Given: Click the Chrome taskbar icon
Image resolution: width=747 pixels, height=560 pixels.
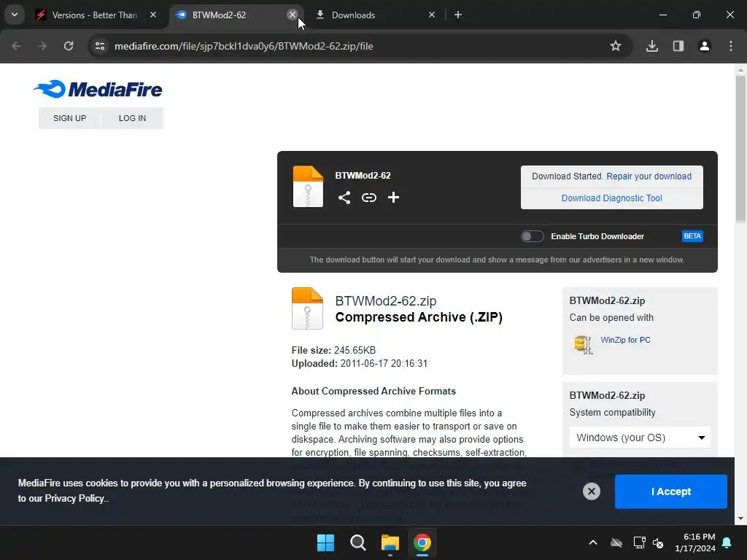Looking at the screenshot, I should (x=422, y=542).
